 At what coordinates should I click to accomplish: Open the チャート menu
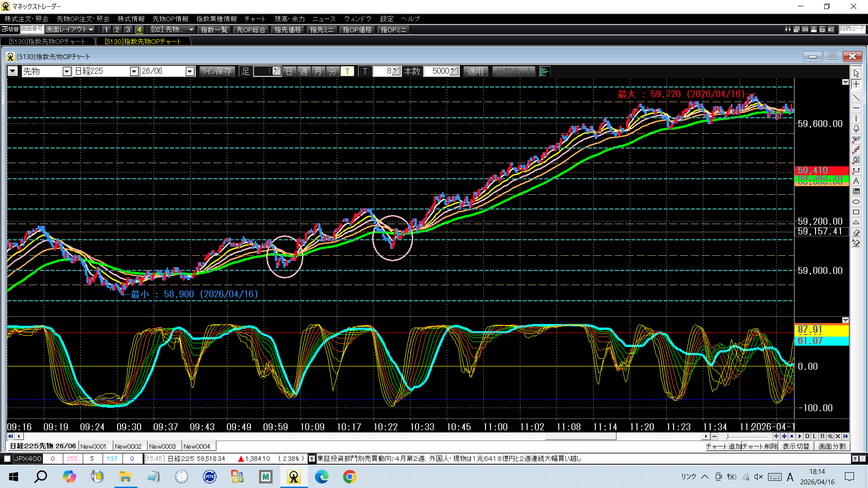point(255,19)
